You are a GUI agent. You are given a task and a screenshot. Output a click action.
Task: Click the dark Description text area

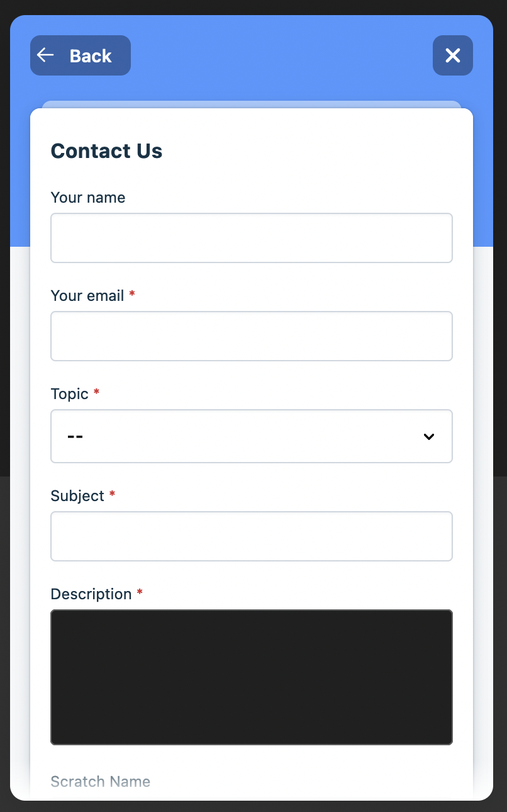252,677
